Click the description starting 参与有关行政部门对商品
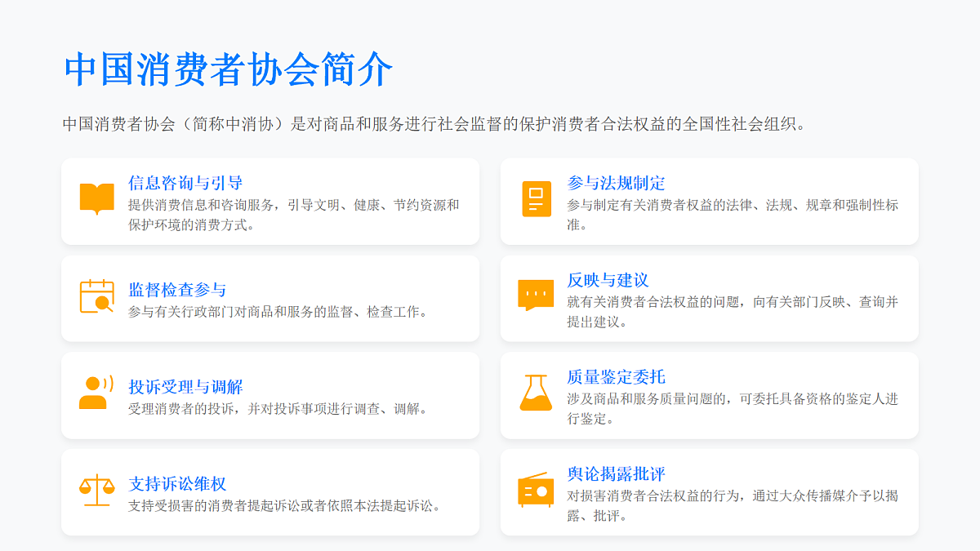Screen dimensions: 980x551 pyautogui.click(x=278, y=312)
